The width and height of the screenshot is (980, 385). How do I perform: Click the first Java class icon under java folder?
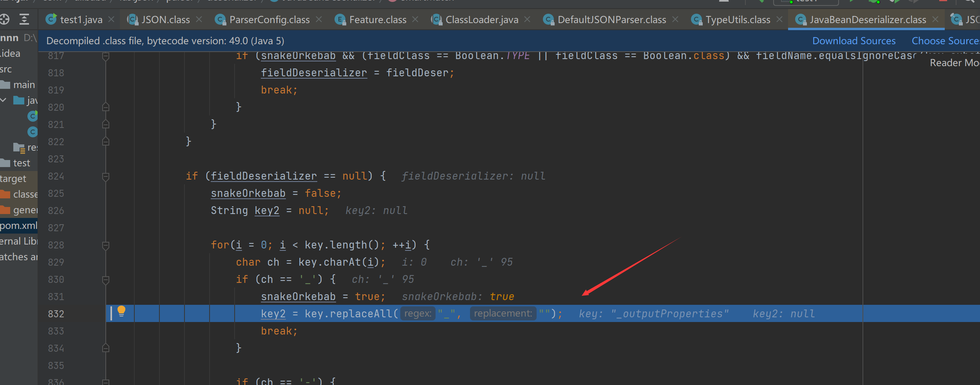tap(33, 116)
